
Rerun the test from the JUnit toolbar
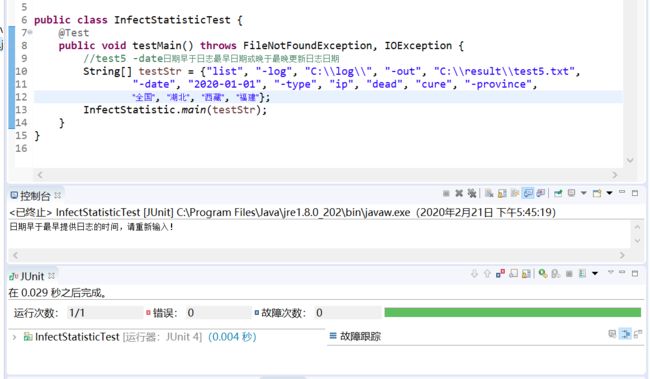pyautogui.click(x=543, y=274)
